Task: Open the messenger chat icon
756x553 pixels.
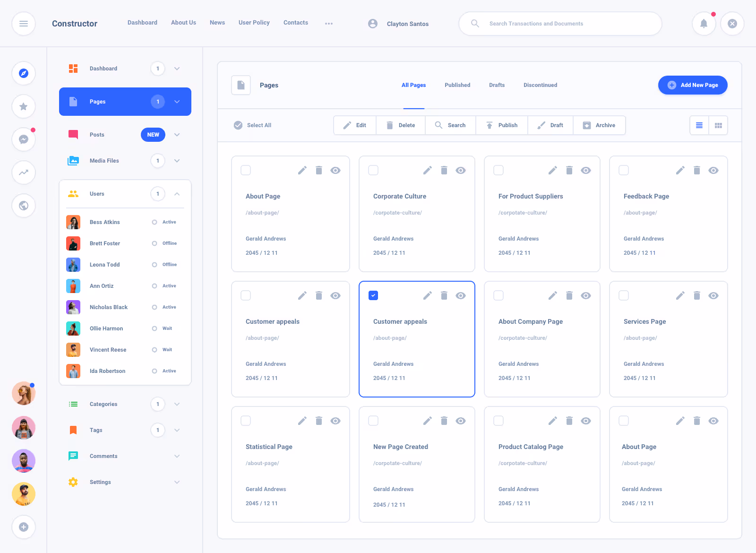Action: click(24, 139)
